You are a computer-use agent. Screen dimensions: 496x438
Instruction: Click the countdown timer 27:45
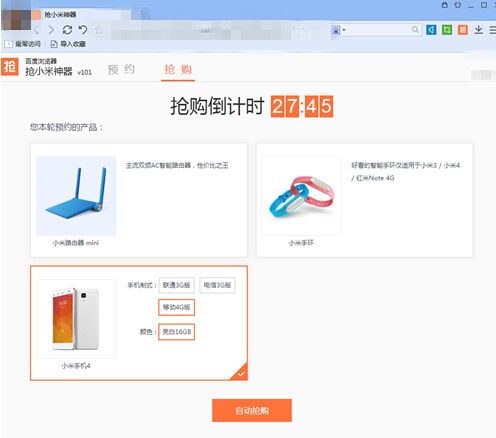pyautogui.click(x=302, y=107)
